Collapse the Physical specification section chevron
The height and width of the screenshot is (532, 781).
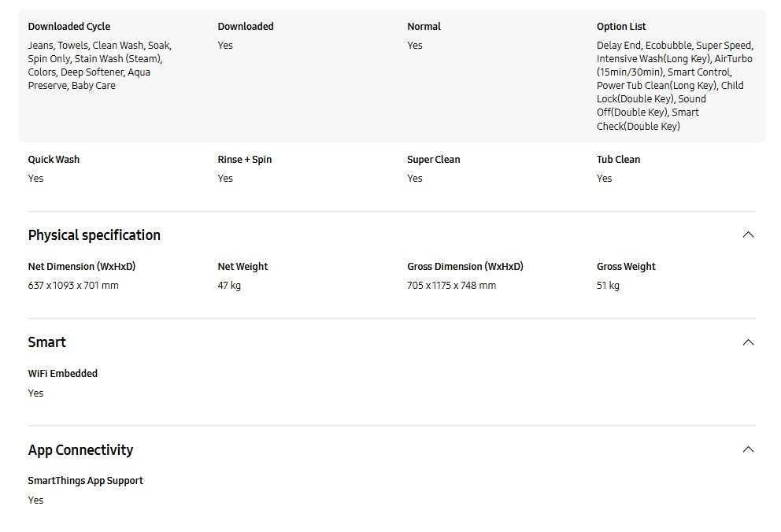point(748,235)
